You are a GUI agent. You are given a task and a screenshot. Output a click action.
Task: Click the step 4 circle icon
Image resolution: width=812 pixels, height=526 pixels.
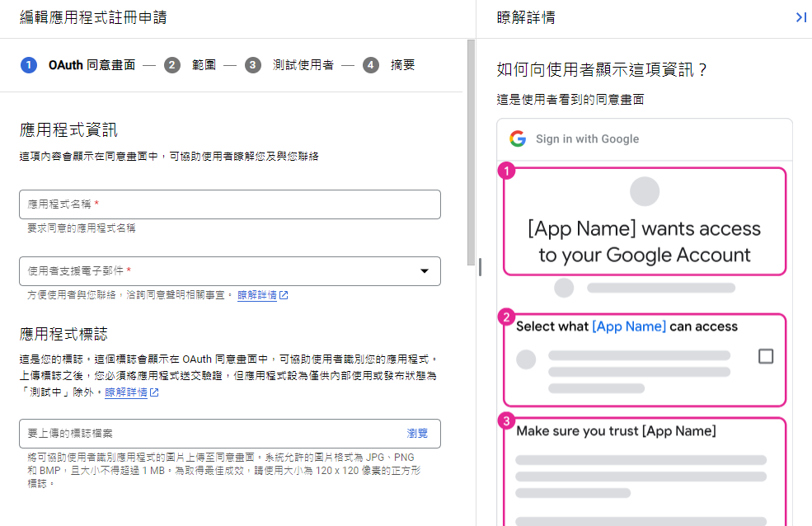(371, 65)
